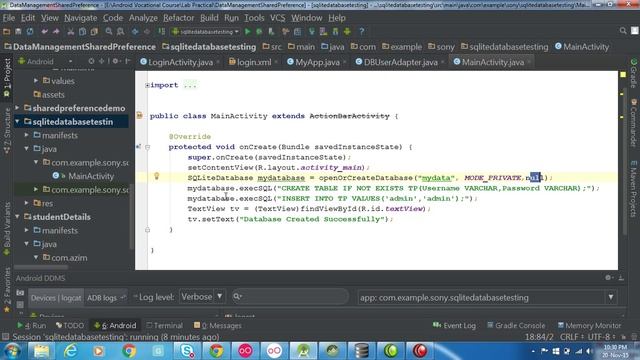This screenshot has height=360, width=640.
Task: Click the Redo arrow in toolbar
Action: click(56, 31)
